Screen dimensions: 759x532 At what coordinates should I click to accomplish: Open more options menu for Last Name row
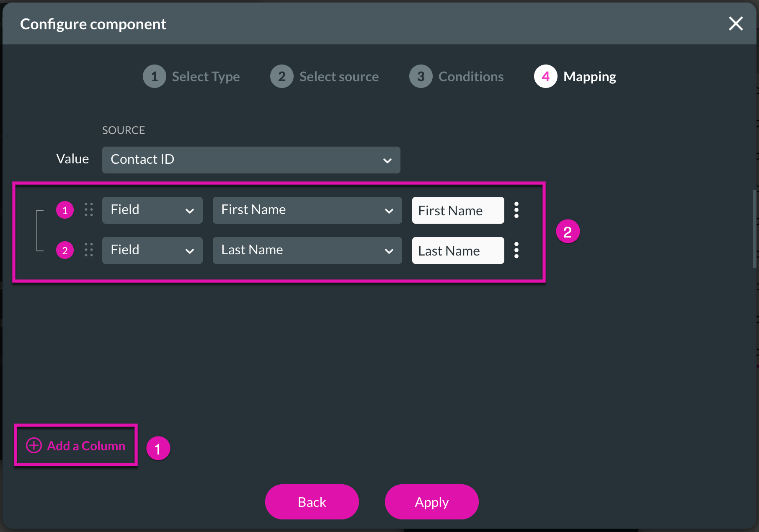point(516,250)
